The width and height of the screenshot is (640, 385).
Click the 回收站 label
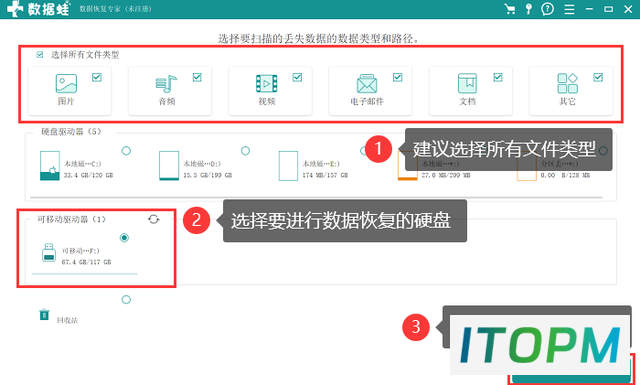(x=67, y=320)
